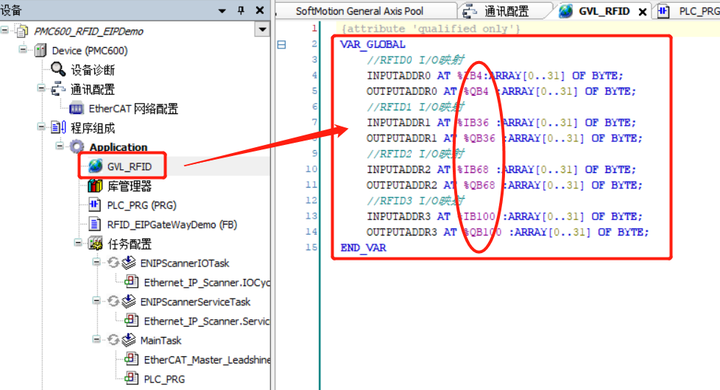This screenshot has width=720, height=390.
Task: Pin the 设备 panel with the pushpin
Action: click(241, 10)
